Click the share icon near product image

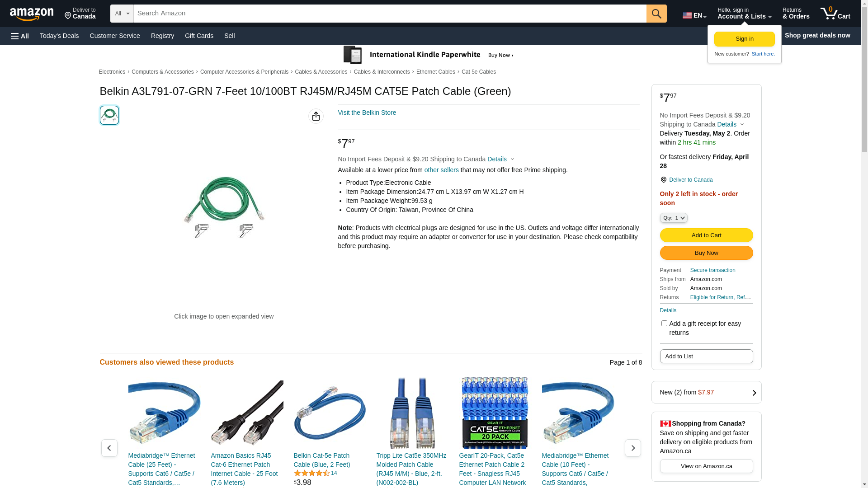point(316,116)
